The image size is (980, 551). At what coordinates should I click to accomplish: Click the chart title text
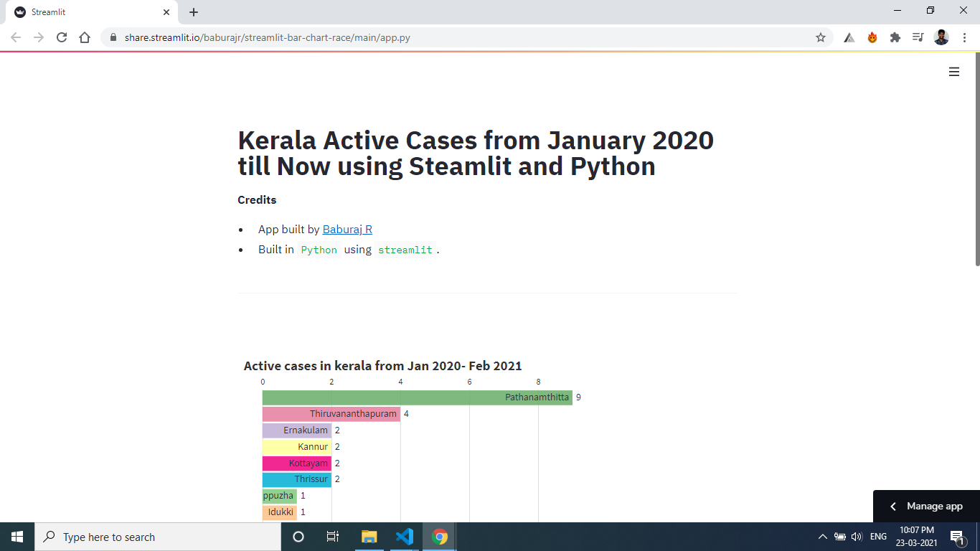[383, 366]
